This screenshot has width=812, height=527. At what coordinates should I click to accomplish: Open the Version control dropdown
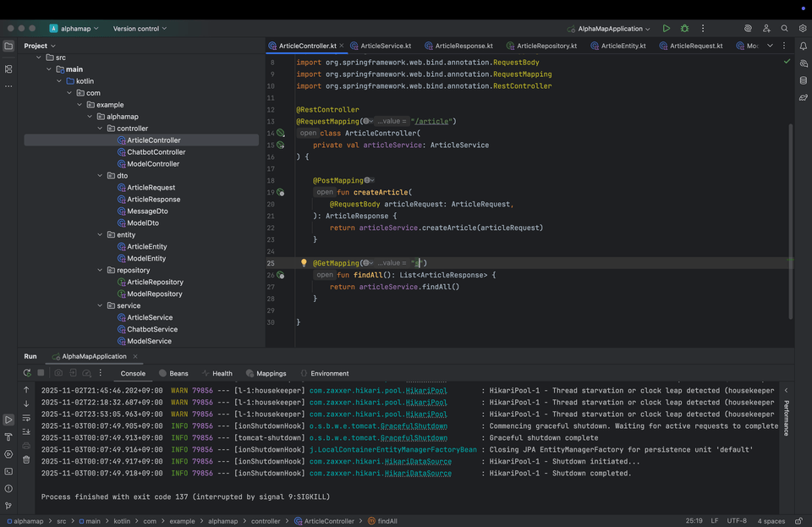(x=140, y=29)
